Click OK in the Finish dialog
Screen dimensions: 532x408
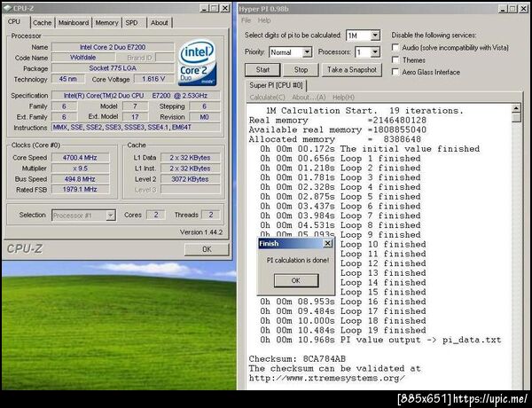[x=296, y=280]
